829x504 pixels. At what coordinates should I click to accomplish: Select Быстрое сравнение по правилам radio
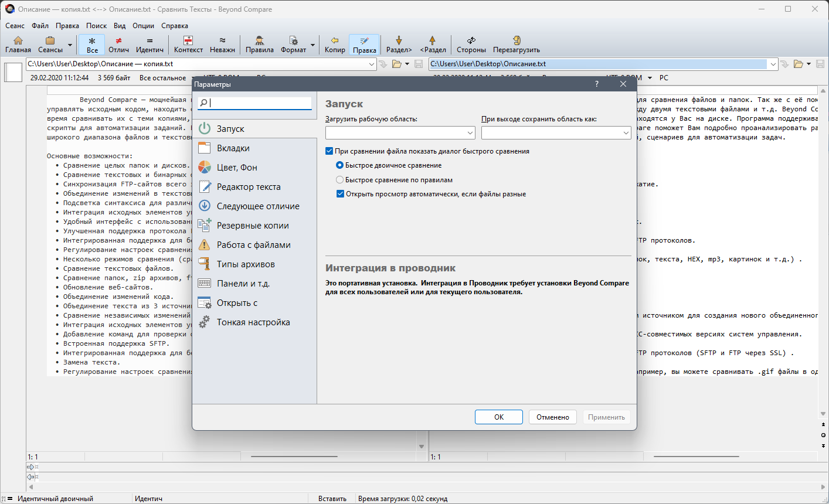(339, 180)
